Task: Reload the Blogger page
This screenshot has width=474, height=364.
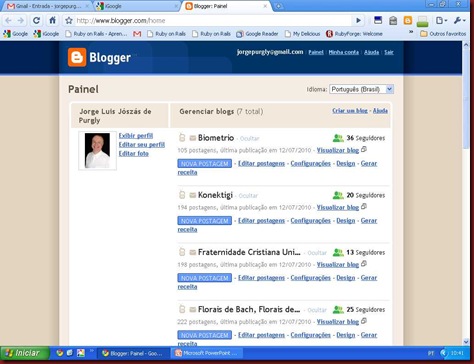Action: 36,21
